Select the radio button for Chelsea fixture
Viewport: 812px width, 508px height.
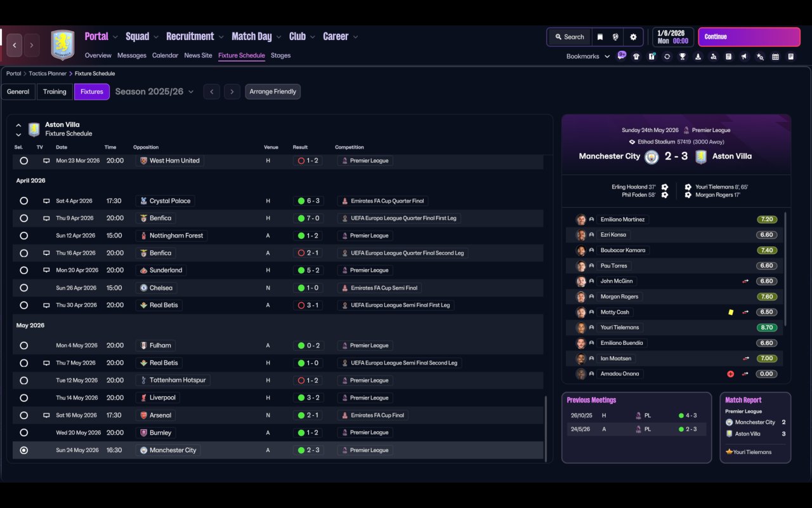click(x=24, y=288)
